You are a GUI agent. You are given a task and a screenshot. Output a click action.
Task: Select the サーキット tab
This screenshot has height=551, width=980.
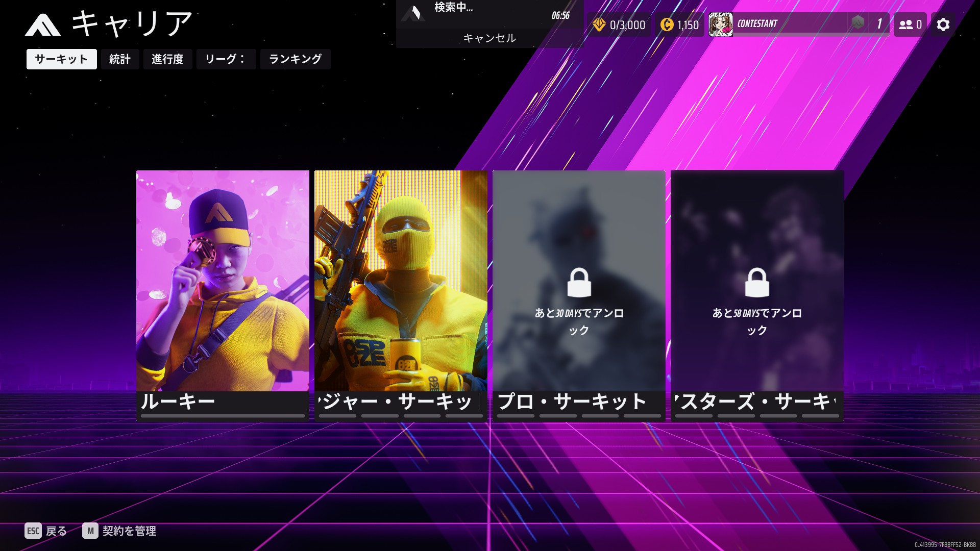(61, 59)
